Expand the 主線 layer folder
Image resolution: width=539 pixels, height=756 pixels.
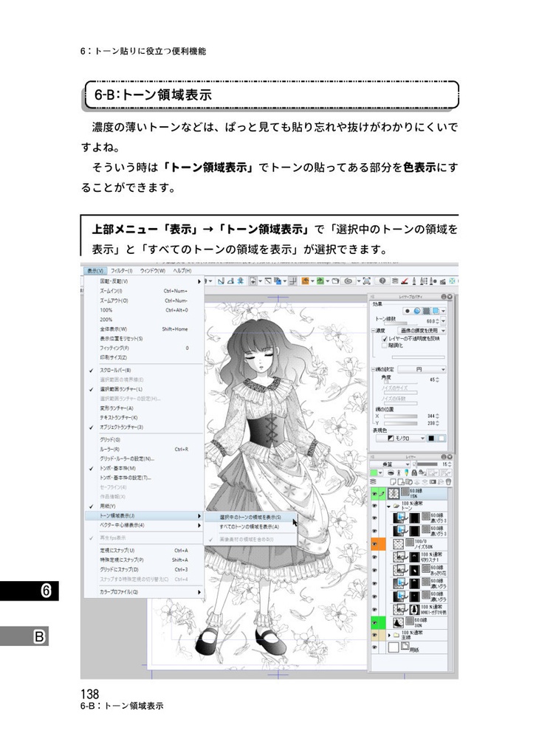coord(388,635)
